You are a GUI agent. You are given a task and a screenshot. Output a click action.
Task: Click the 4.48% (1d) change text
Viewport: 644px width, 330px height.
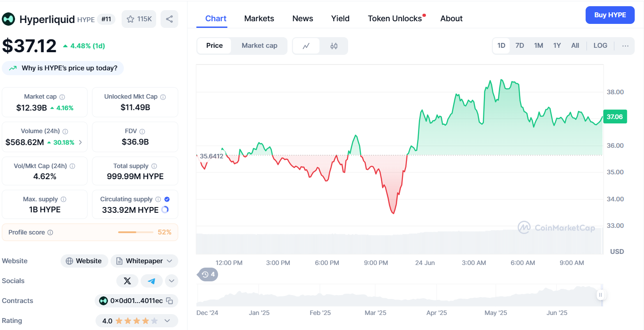[x=88, y=46]
